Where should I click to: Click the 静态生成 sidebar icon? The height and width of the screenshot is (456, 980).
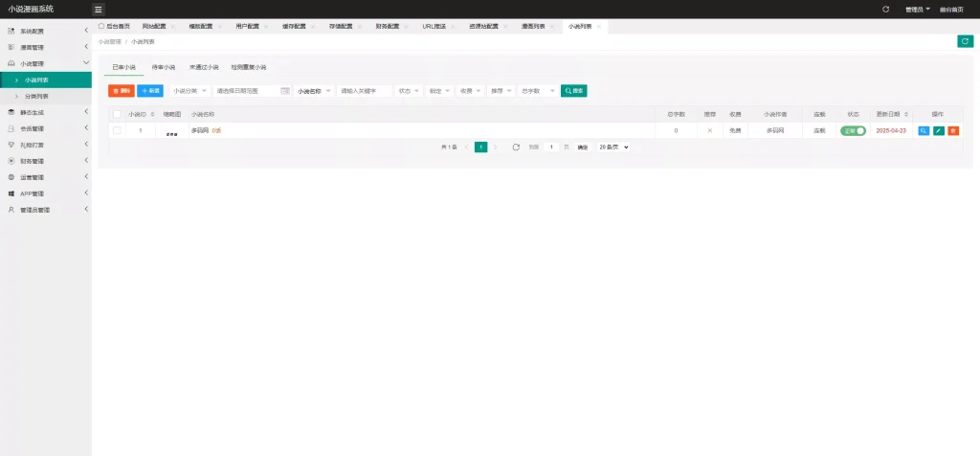click(11, 113)
